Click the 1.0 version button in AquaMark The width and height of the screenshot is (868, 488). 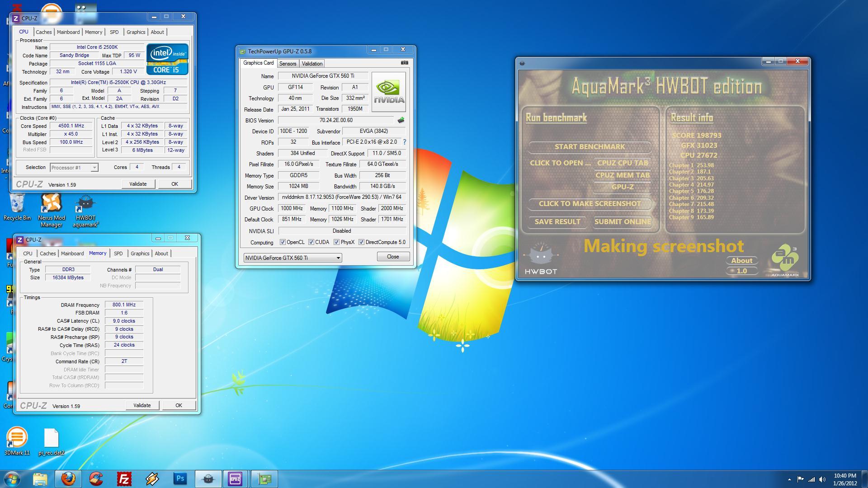742,271
